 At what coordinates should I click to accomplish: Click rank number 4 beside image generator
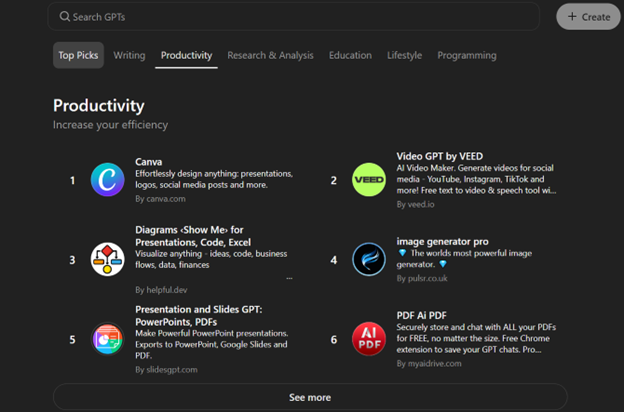(333, 260)
